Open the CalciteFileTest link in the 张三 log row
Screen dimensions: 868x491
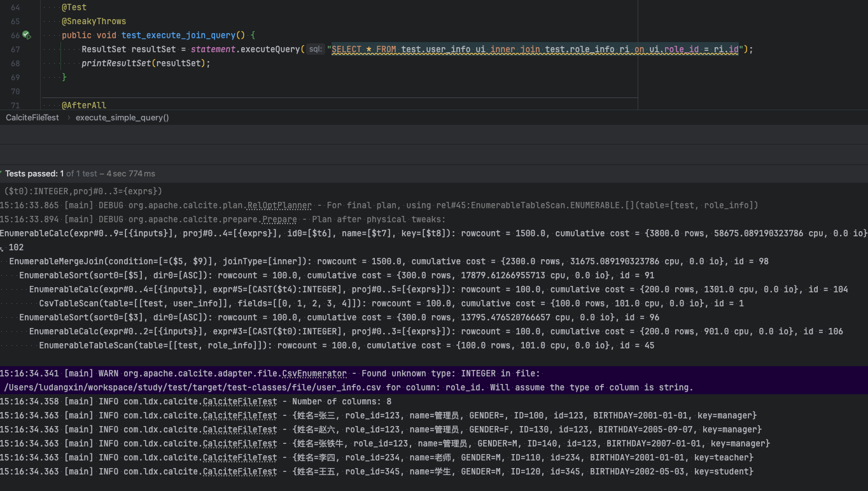coord(239,416)
